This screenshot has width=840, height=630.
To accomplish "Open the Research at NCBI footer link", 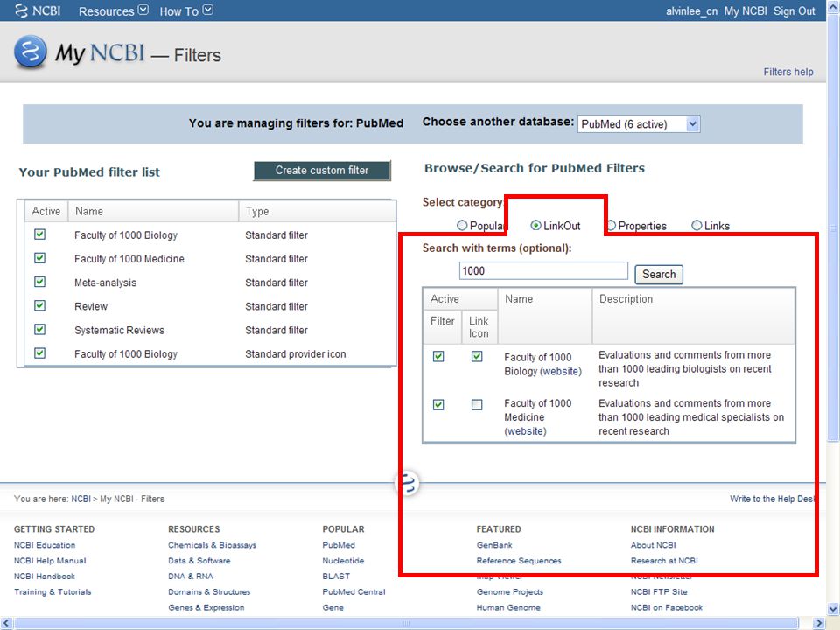I will pos(664,560).
